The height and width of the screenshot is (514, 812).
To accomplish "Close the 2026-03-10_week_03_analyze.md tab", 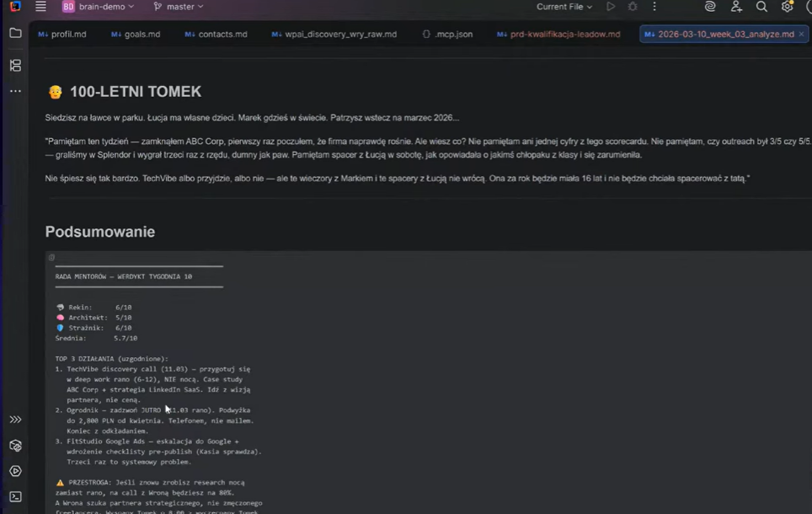I will click(x=802, y=35).
